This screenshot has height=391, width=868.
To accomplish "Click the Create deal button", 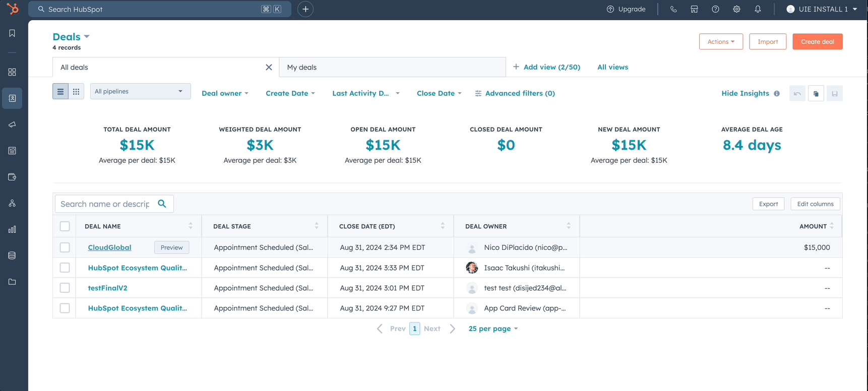I will (x=818, y=41).
